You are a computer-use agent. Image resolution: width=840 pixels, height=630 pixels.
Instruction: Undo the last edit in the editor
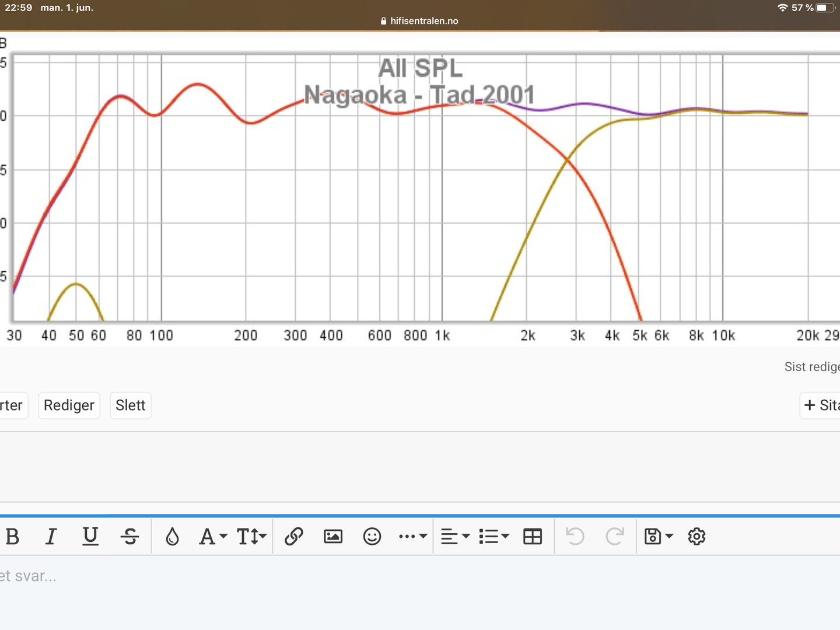[x=575, y=536]
